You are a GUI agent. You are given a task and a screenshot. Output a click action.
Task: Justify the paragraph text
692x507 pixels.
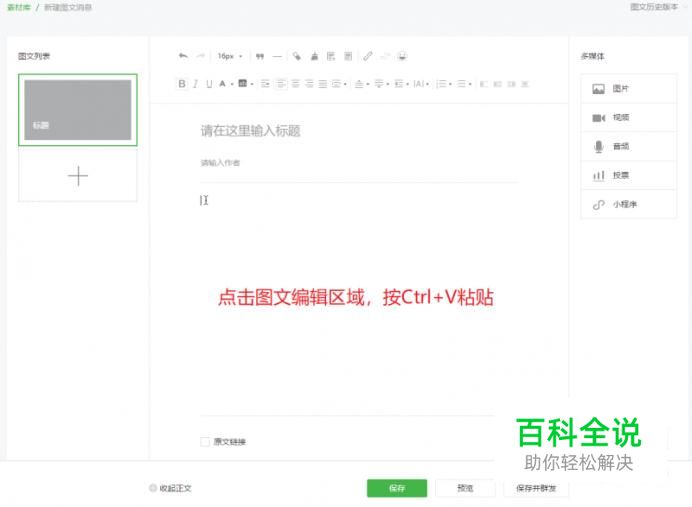pyautogui.click(x=323, y=84)
